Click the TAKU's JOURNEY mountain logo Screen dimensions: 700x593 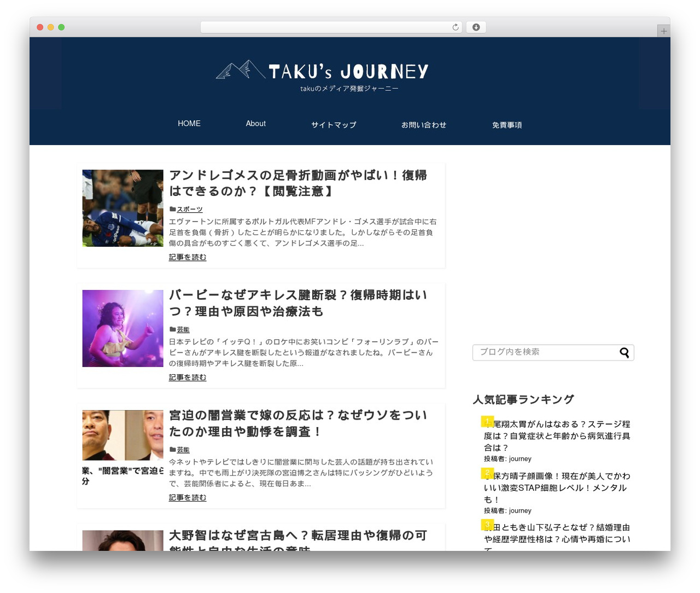(x=241, y=70)
